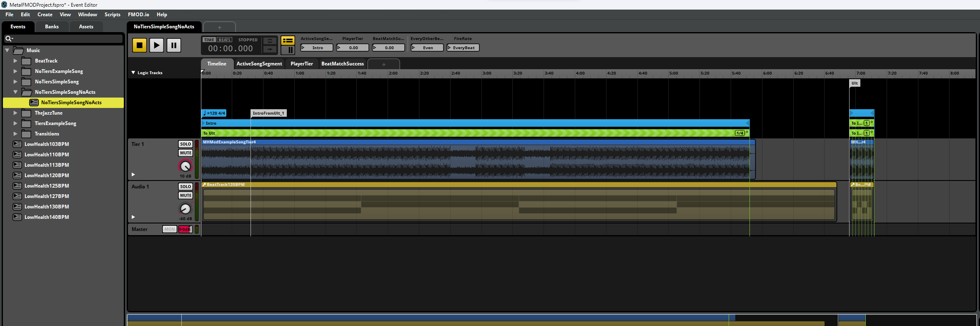Switch to the Banks browser tab
The image size is (980, 326).
click(52, 26)
